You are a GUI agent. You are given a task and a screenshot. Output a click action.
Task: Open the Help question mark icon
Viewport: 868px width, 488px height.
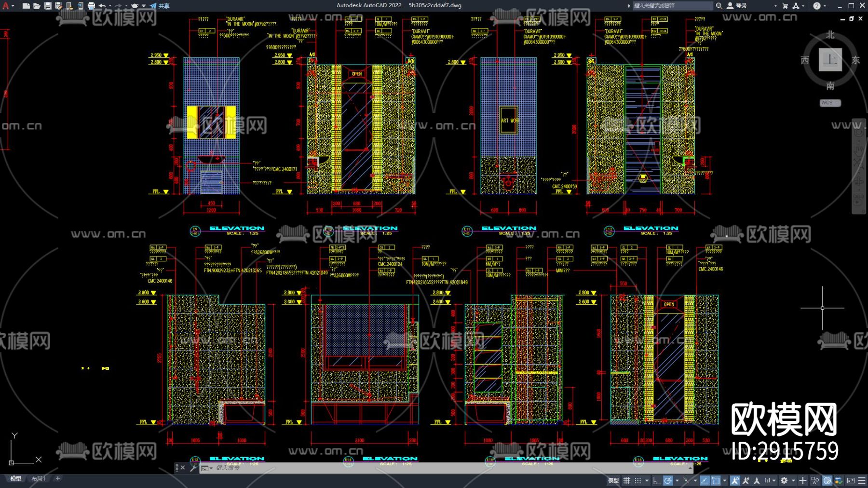tap(816, 6)
